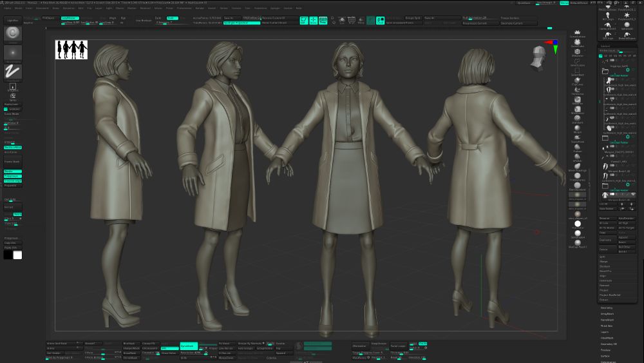Open the Brush menu
Image resolution: width=644 pixels, height=363 pixels.
point(19,8)
